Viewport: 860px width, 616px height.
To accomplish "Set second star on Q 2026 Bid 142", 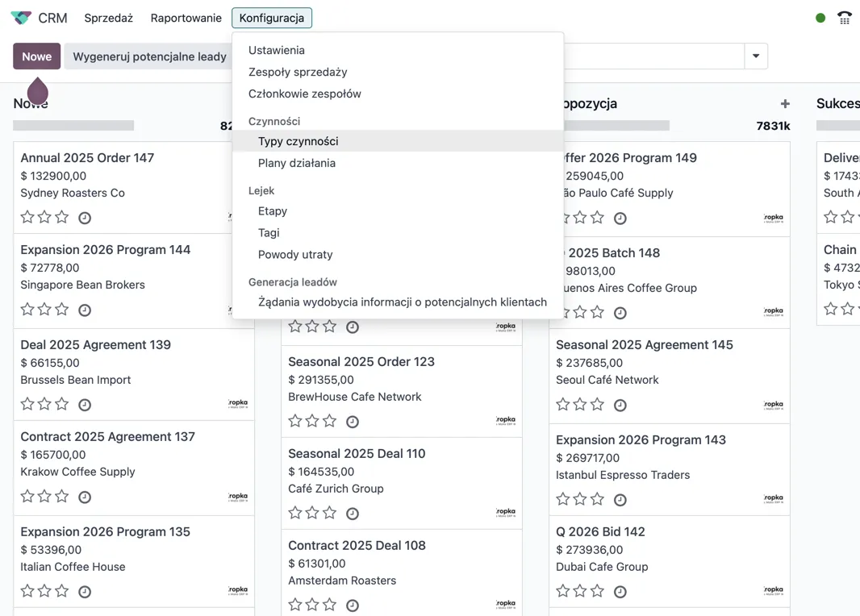I will 580,591.
